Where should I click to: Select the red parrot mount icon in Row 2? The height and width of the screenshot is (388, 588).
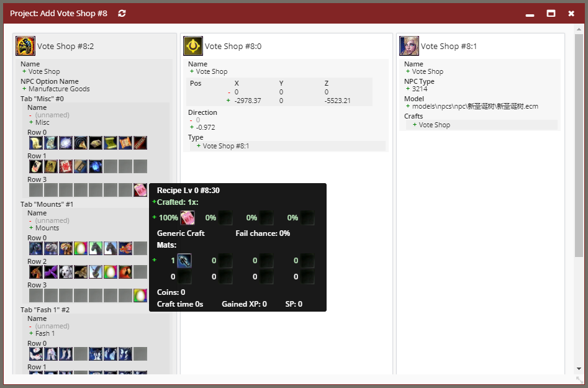pyautogui.click(x=125, y=272)
